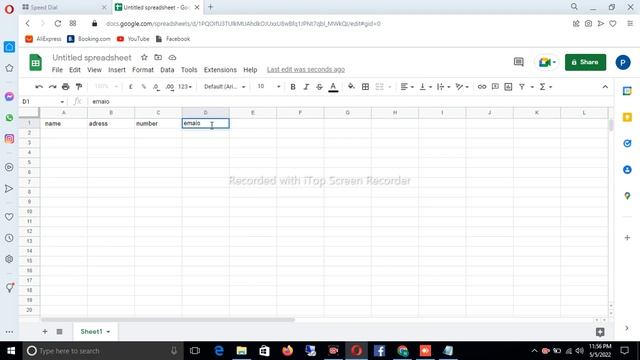Decrease decimal places
This screenshot has height=360, width=640.
tap(156, 87)
